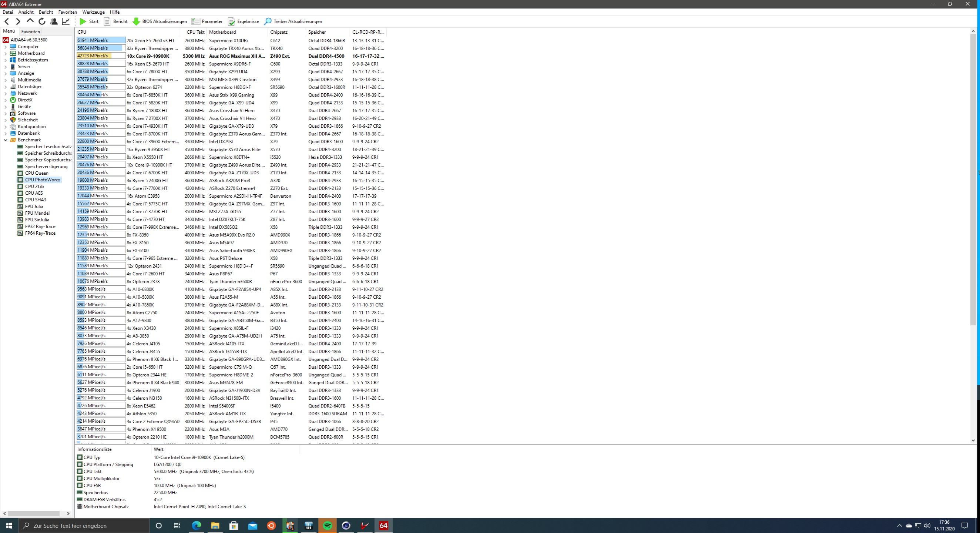Image resolution: width=980 pixels, height=533 pixels.
Task: Click the Parameter toolbar button
Action: coord(207,21)
